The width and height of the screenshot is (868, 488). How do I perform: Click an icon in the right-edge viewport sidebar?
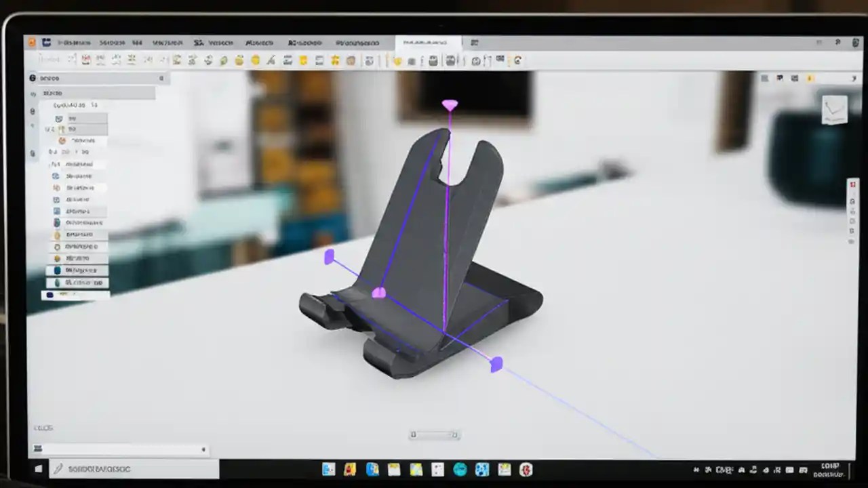(853, 201)
